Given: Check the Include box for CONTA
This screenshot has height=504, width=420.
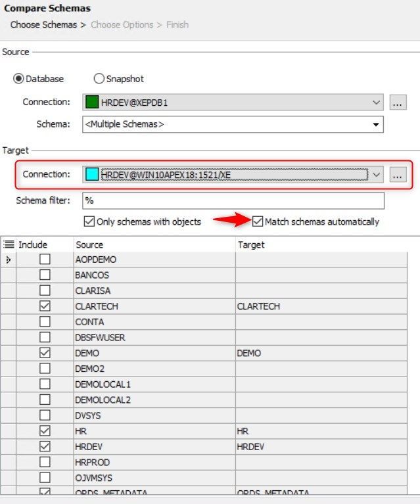Looking at the screenshot, I should (x=45, y=321).
